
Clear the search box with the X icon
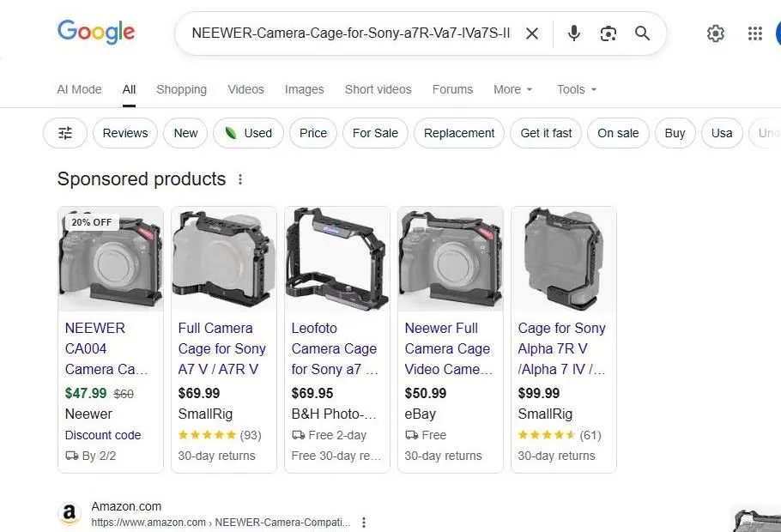click(x=532, y=33)
